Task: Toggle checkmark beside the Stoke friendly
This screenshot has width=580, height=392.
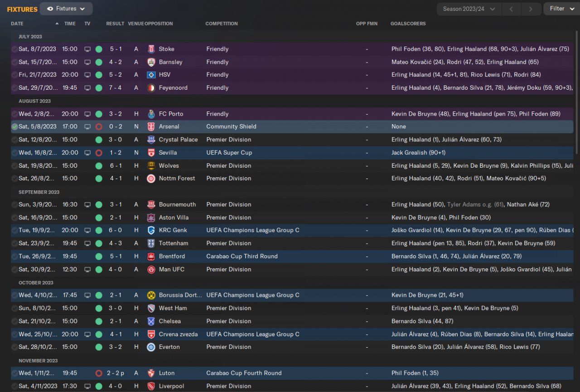Action: pos(14,49)
